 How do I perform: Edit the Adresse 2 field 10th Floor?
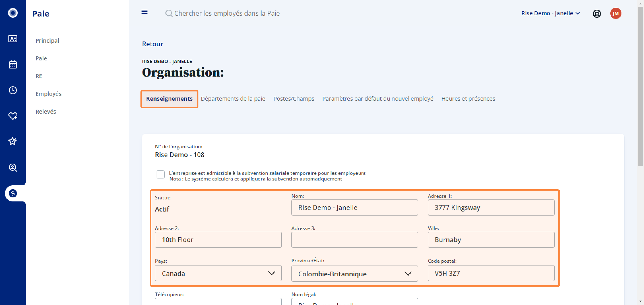[218, 240]
